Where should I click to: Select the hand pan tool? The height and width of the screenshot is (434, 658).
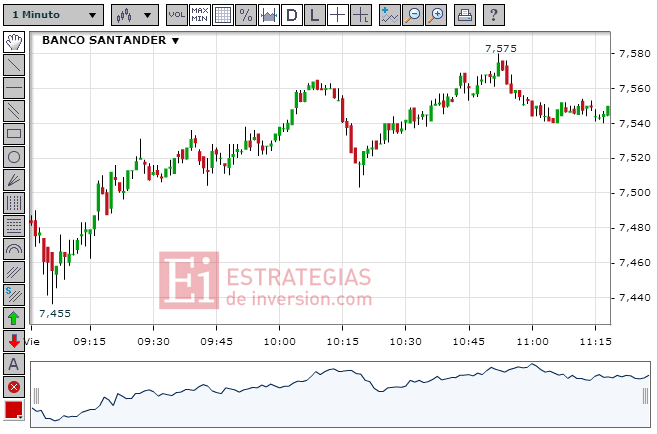14,42
